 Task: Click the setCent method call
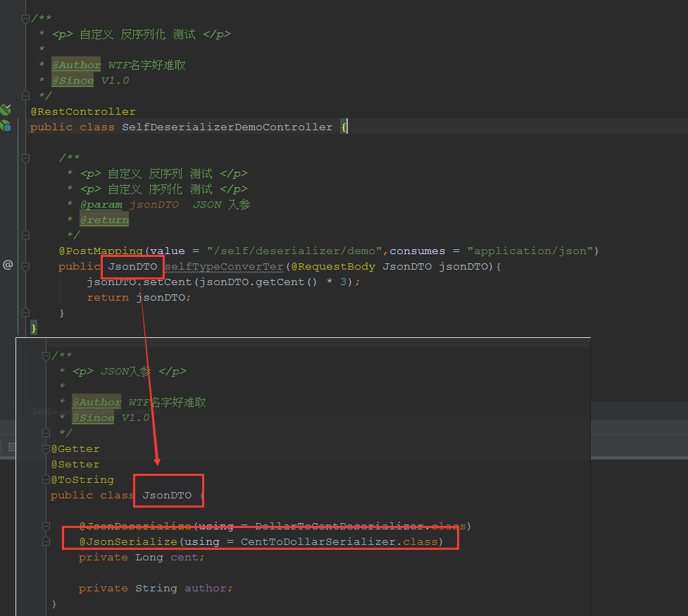(x=168, y=282)
